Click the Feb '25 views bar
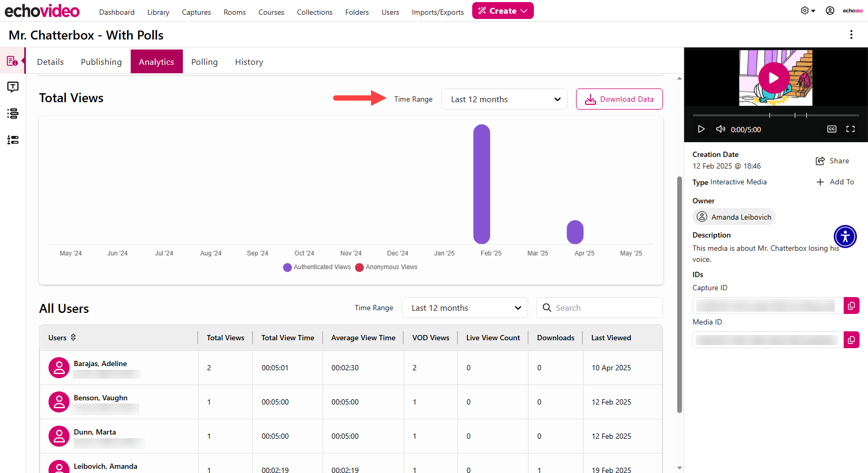Screen dimensions: 868x473 482,184
